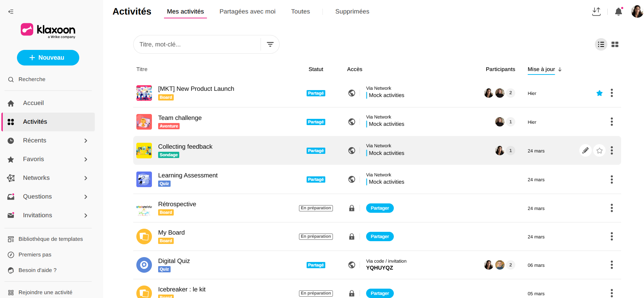Mark Collecting feedback as favorite

[x=599, y=150]
